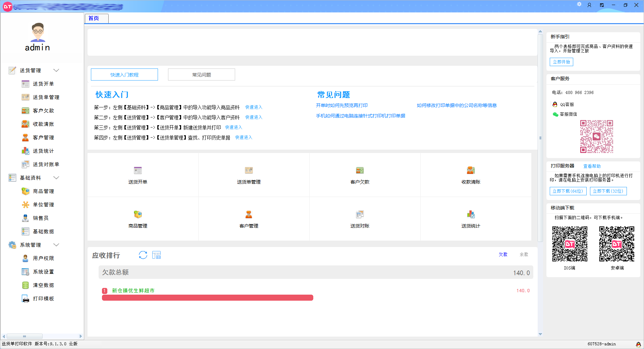
Task: Open 送货开单 from the sidebar
Action: [x=38, y=84]
